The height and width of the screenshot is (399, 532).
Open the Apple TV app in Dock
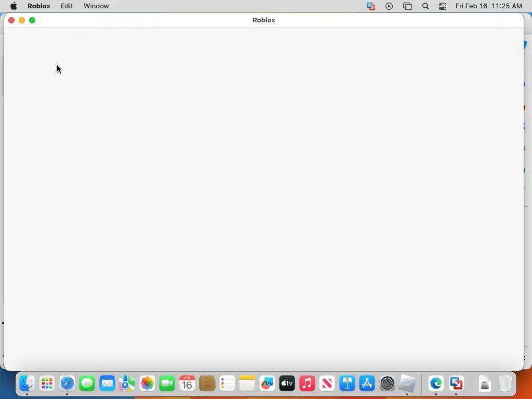[287, 384]
